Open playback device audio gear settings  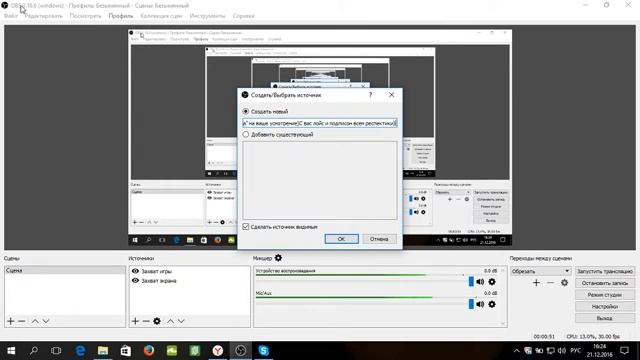(492, 282)
